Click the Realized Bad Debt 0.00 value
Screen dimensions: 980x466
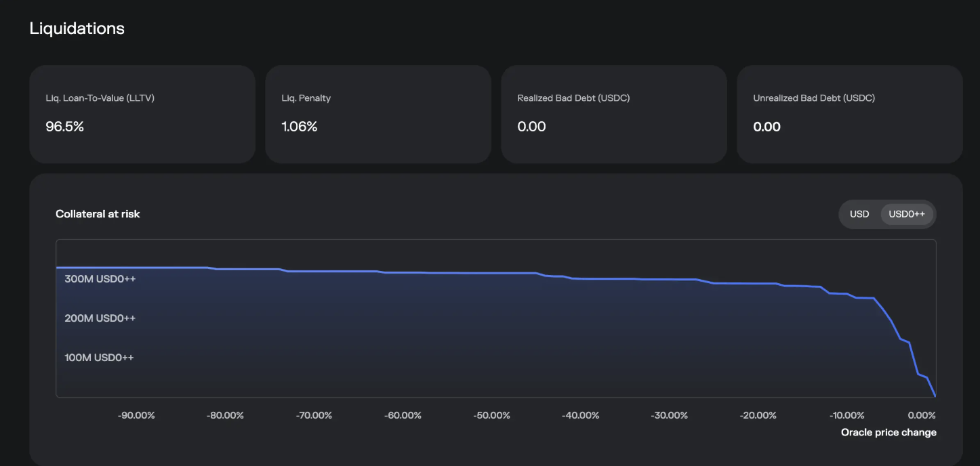[x=532, y=127]
